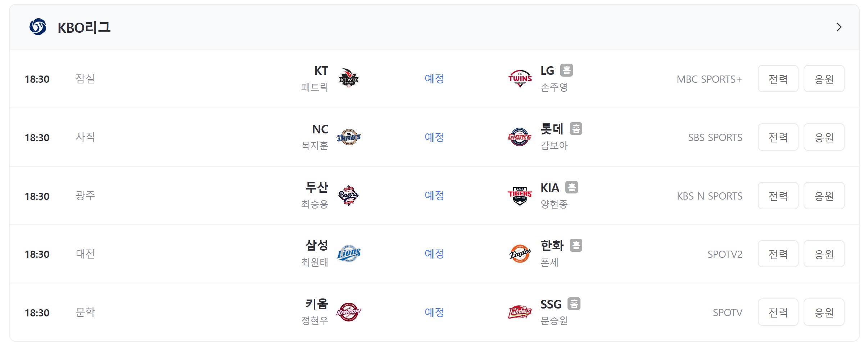This screenshot has height=347, width=868.
Task: Open 전력 button for 키움 vs SSG game
Action: pos(778,312)
